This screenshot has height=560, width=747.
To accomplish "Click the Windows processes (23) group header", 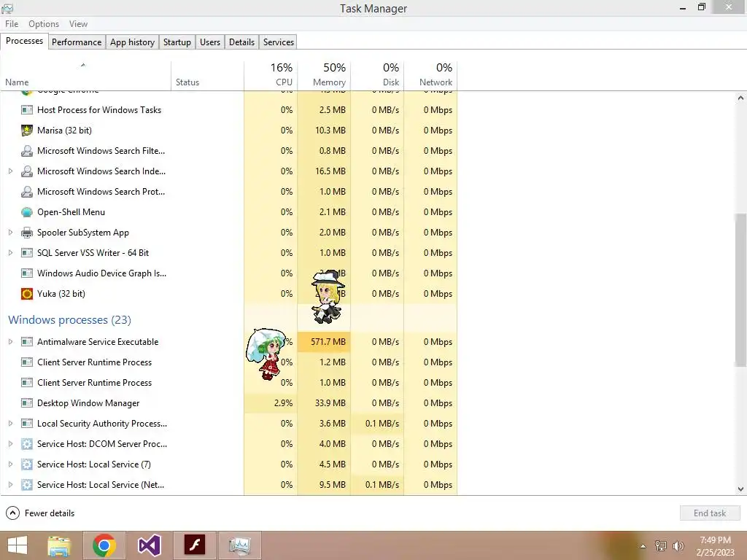I will [x=69, y=320].
